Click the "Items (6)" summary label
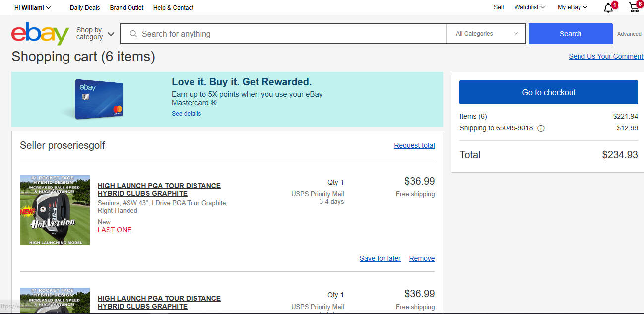 (x=473, y=116)
